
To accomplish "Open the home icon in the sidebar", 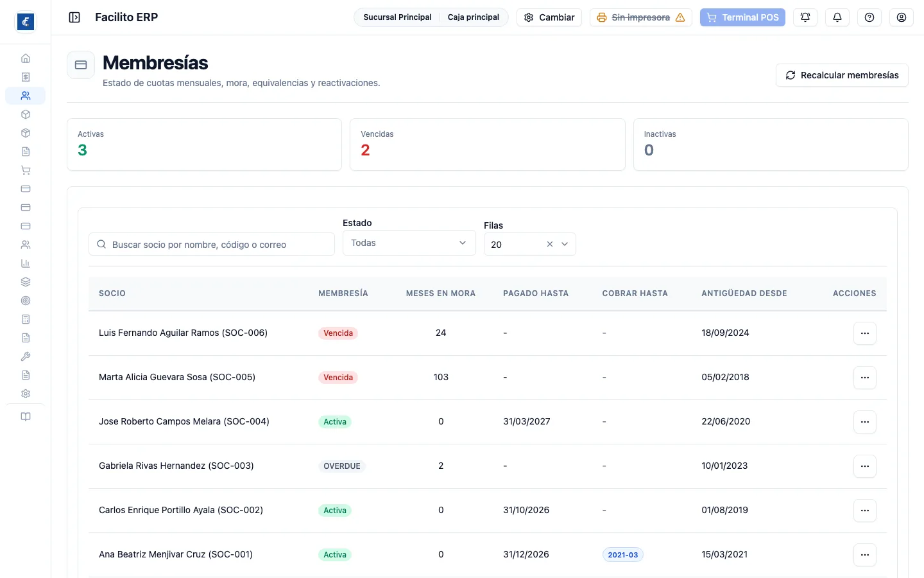I will [26, 58].
